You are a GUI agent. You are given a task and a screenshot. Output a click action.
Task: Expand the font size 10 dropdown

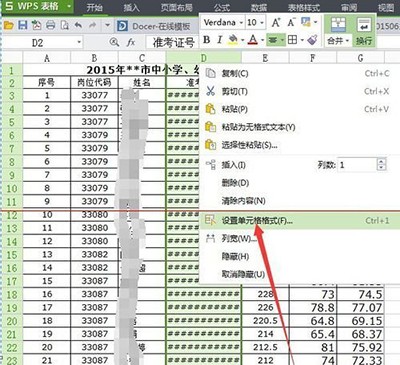click(x=255, y=23)
